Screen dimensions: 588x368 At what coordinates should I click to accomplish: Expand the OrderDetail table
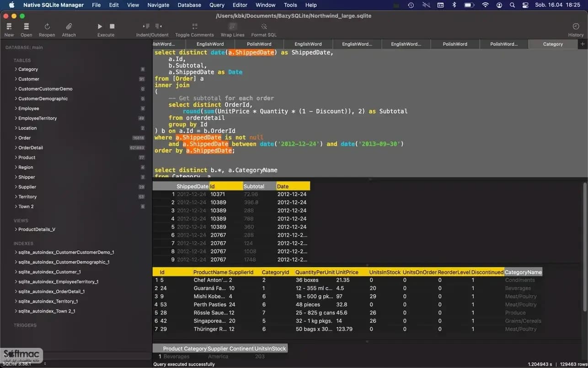pos(16,148)
